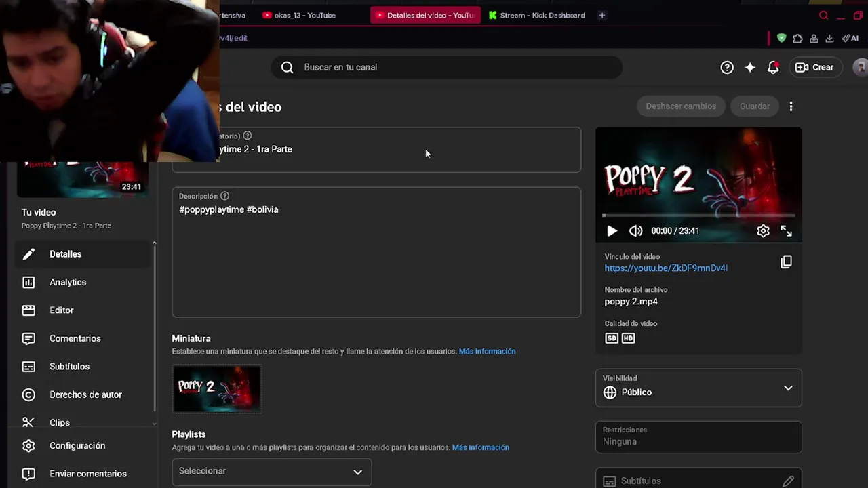Open the account avatar menu
The image size is (868, 488).
[861, 67]
